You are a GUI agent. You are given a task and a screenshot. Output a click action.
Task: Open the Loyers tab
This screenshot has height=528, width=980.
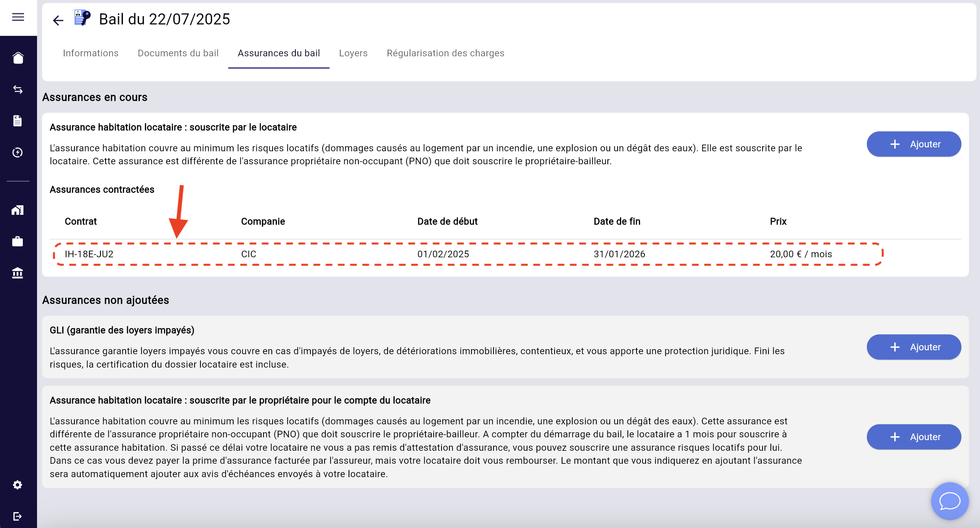tap(353, 53)
